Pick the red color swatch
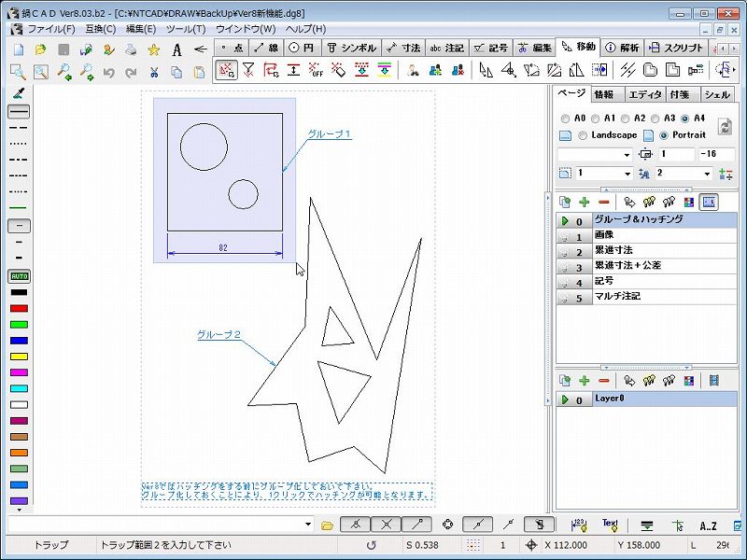The image size is (747, 560). pyautogui.click(x=19, y=309)
